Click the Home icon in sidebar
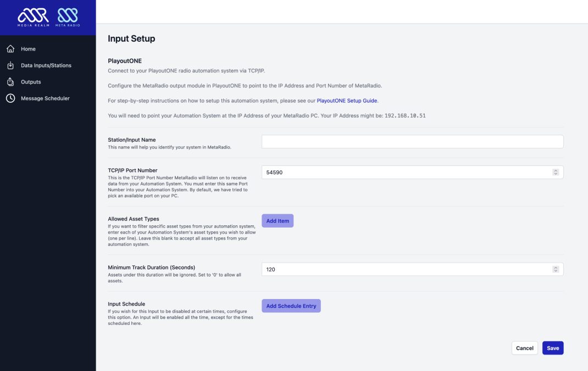Image resolution: width=588 pixels, height=371 pixels. point(10,49)
